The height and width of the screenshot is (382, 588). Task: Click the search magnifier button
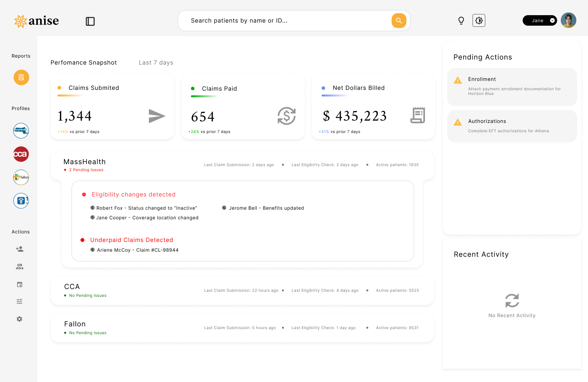point(399,20)
